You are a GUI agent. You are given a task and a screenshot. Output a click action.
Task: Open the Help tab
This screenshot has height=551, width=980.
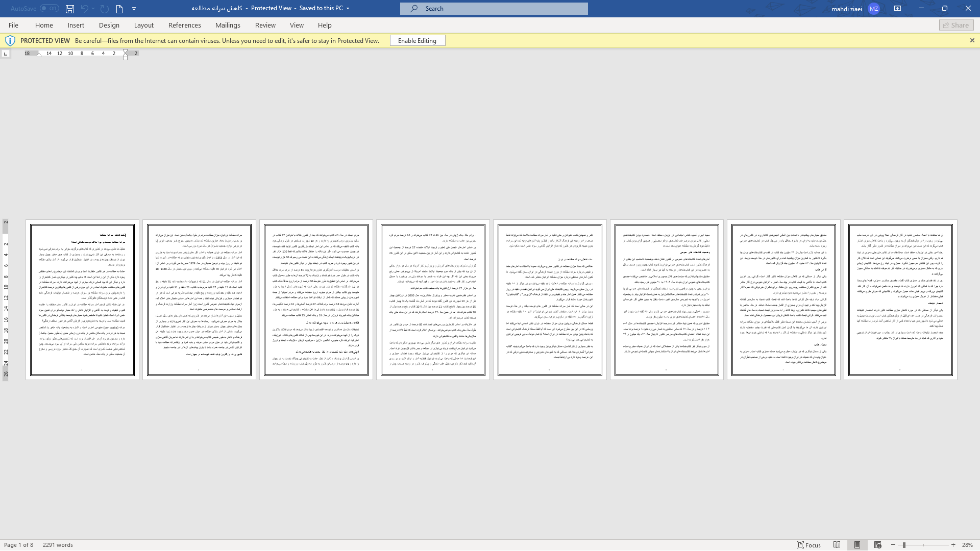[325, 25]
